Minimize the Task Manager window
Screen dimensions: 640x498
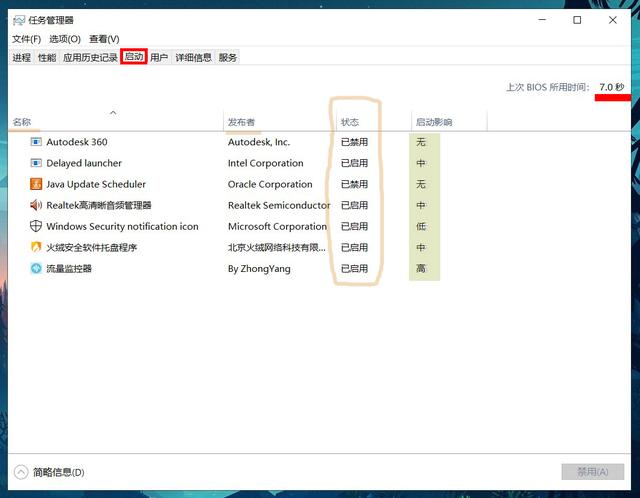pos(542,20)
